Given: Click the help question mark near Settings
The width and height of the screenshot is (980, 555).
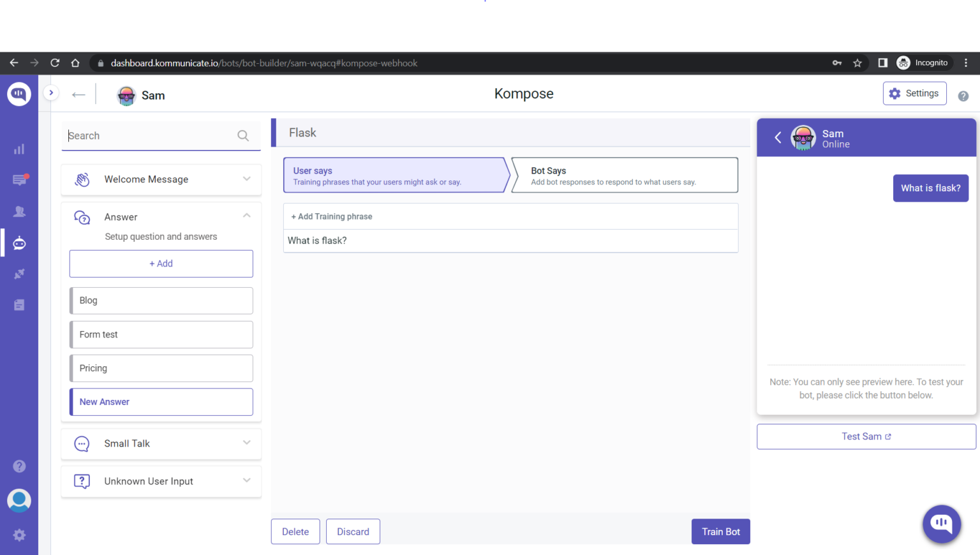Looking at the screenshot, I should [963, 96].
